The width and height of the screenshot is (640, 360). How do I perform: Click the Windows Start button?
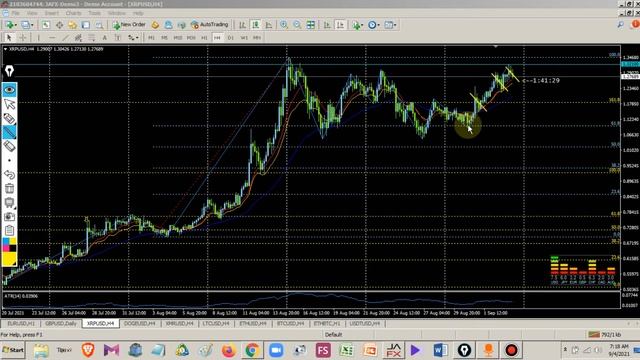pyautogui.click(x=13, y=350)
